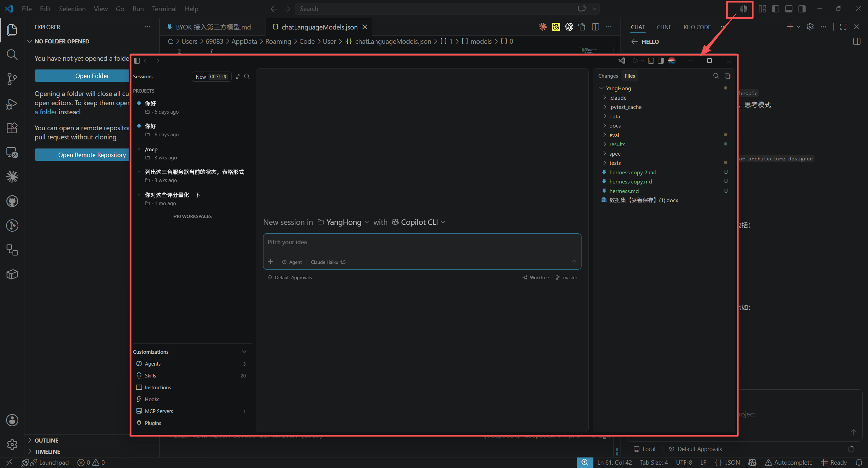Toggle the secondary sidebar in VS Code title bar
Viewport: 868px width, 468px height.
802,9
